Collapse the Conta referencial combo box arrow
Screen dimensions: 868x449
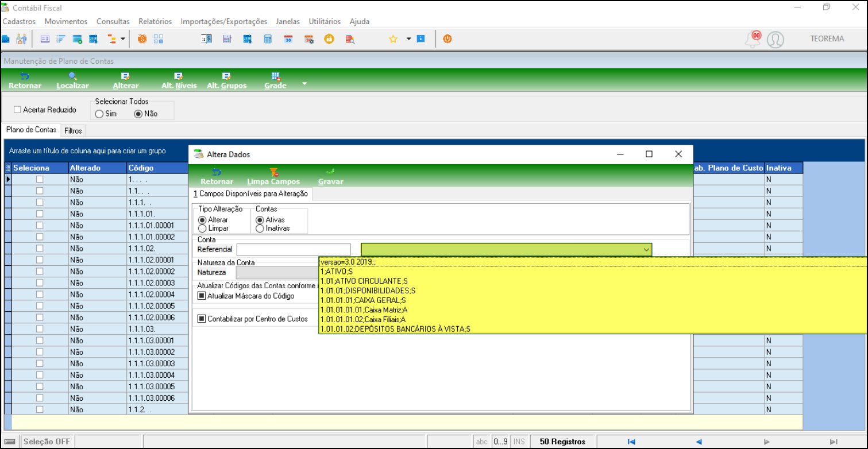pos(646,250)
